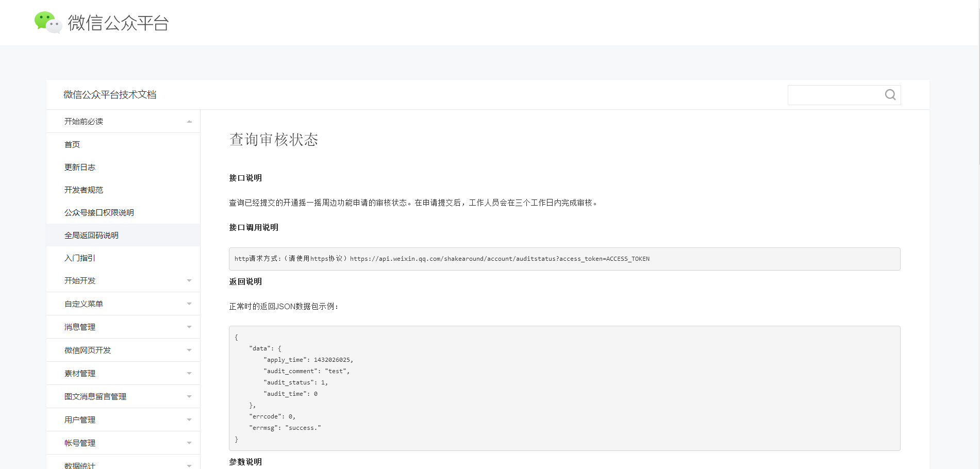Viewport: 980px width, 469px height.
Task: Collapse the 开始前必读 section arrow
Action: click(x=189, y=122)
